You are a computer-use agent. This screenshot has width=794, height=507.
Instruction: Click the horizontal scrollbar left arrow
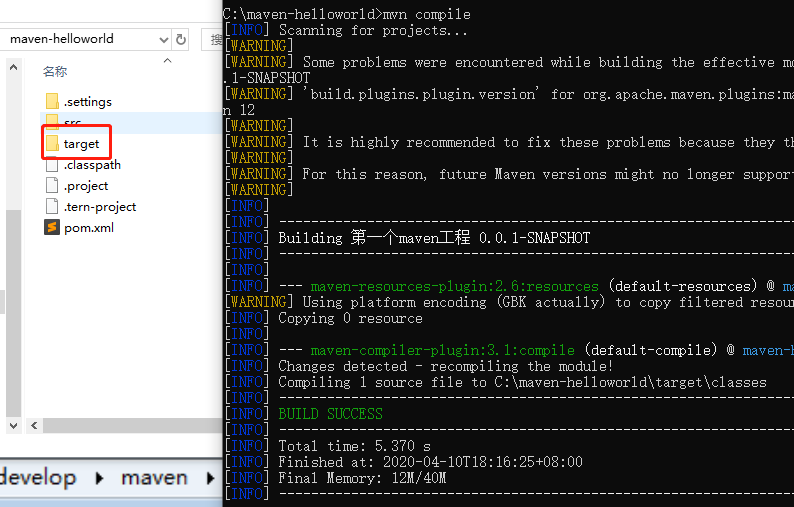tap(34, 425)
